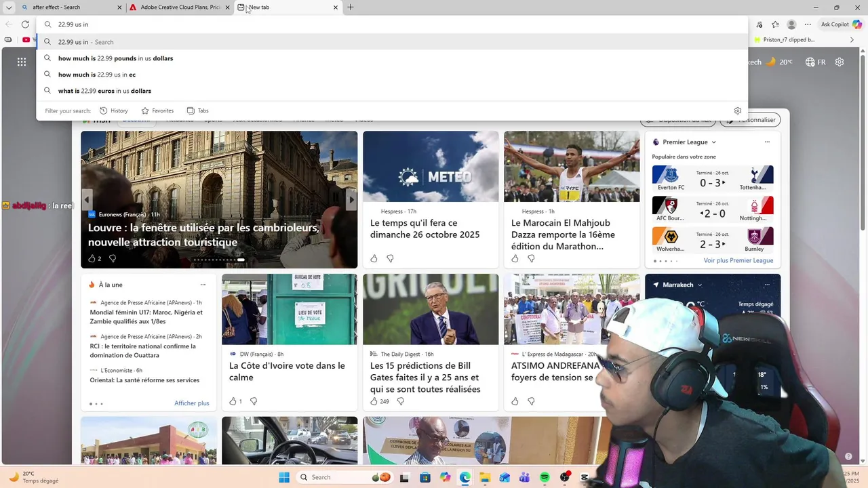868x488 pixels.
Task: Close the 'after effect - Search' tab
Action: [120, 7]
